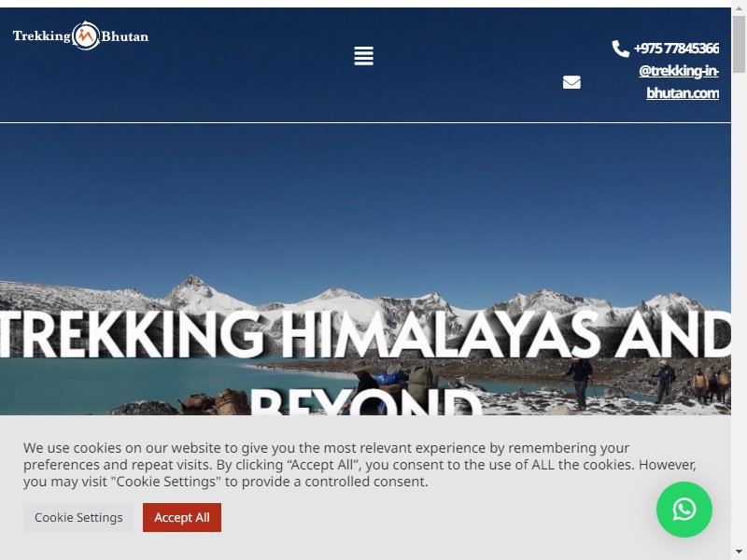Accept All cookies
Viewport: 747px width, 560px height.
tap(182, 517)
